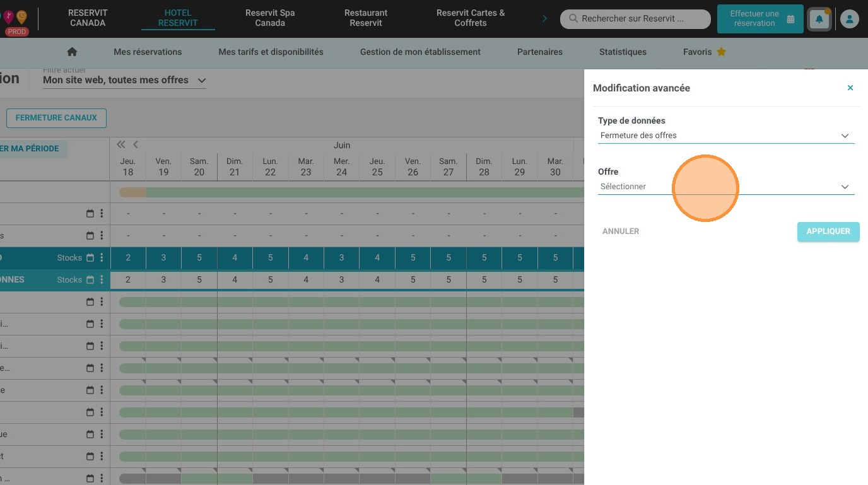Open the Mes réservations menu
The width and height of the screenshot is (868, 485).
pyautogui.click(x=148, y=52)
